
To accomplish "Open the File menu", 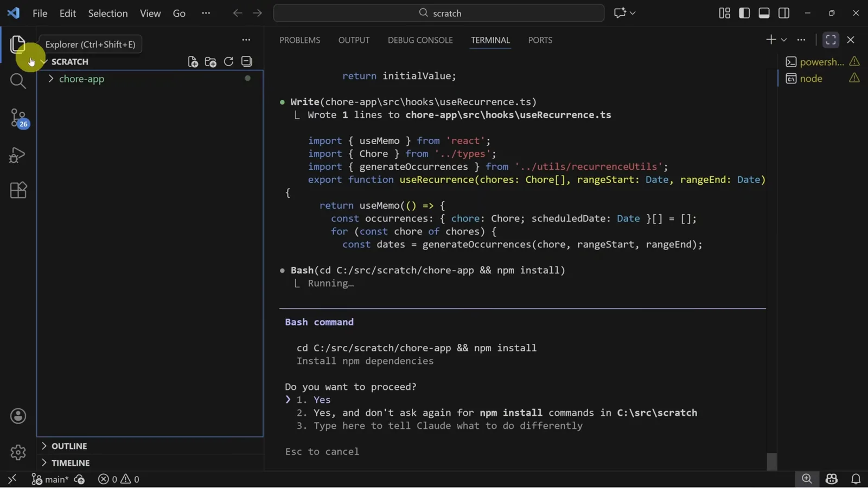I will click(x=40, y=13).
